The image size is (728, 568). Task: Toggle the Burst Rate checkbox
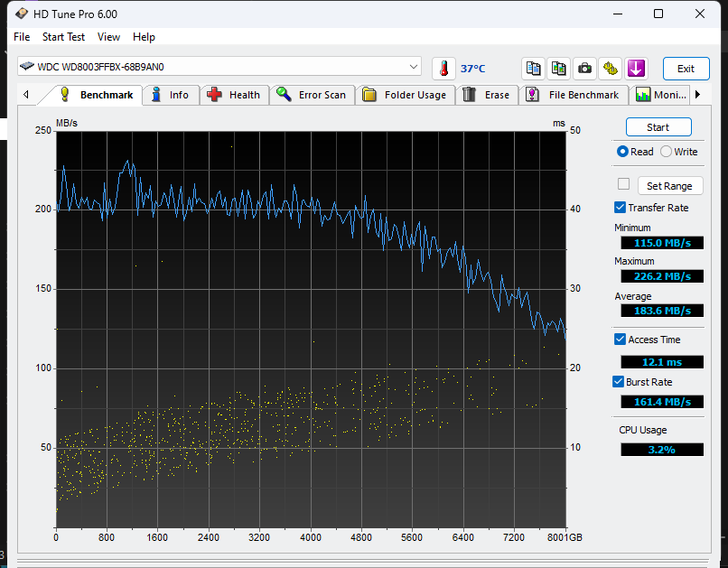point(620,382)
